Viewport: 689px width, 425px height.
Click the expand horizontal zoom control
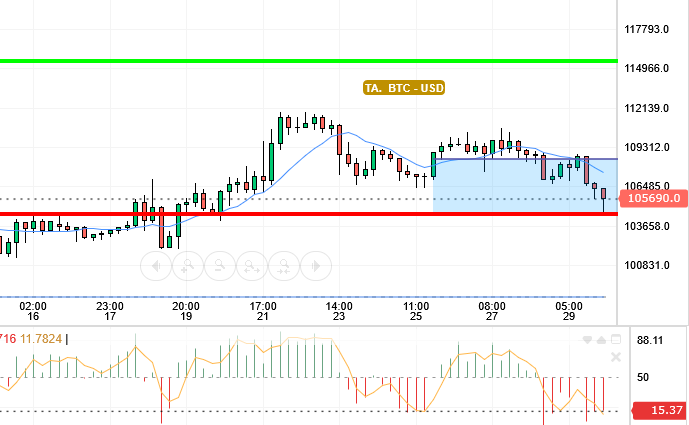tap(252, 266)
